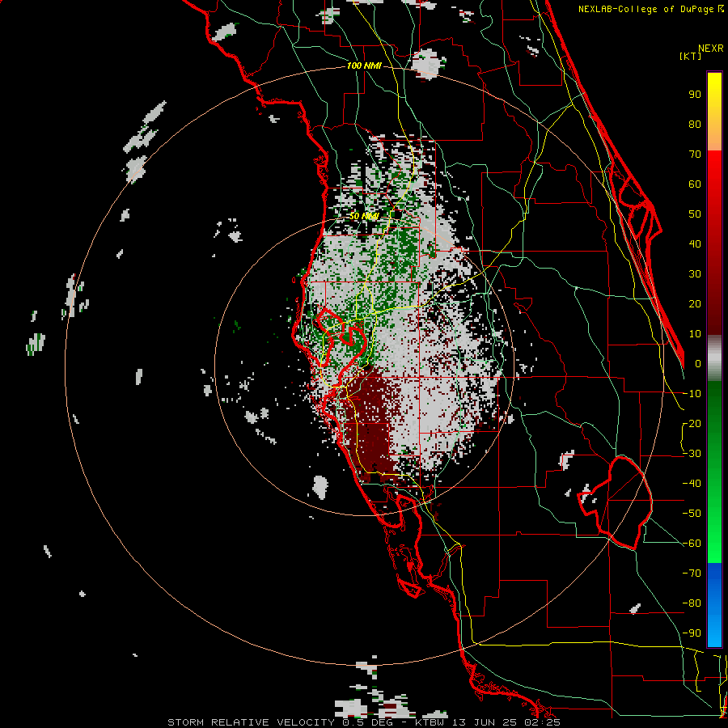Select the 100 NMI range ring label

coord(364,66)
